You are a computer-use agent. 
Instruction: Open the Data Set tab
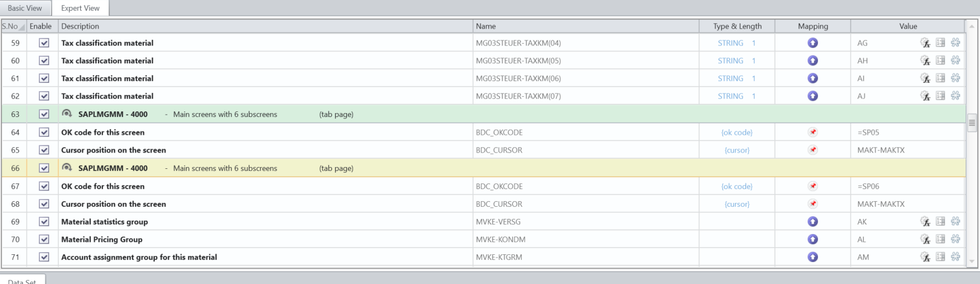[x=22, y=281]
